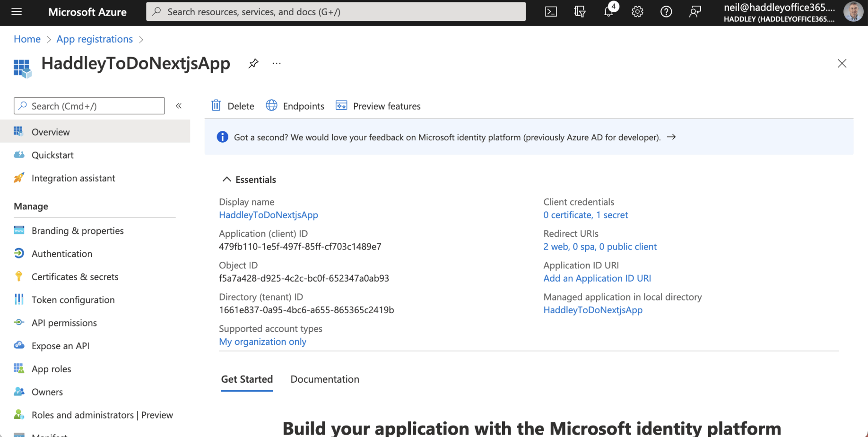Open the feedback icon in top bar

click(695, 12)
